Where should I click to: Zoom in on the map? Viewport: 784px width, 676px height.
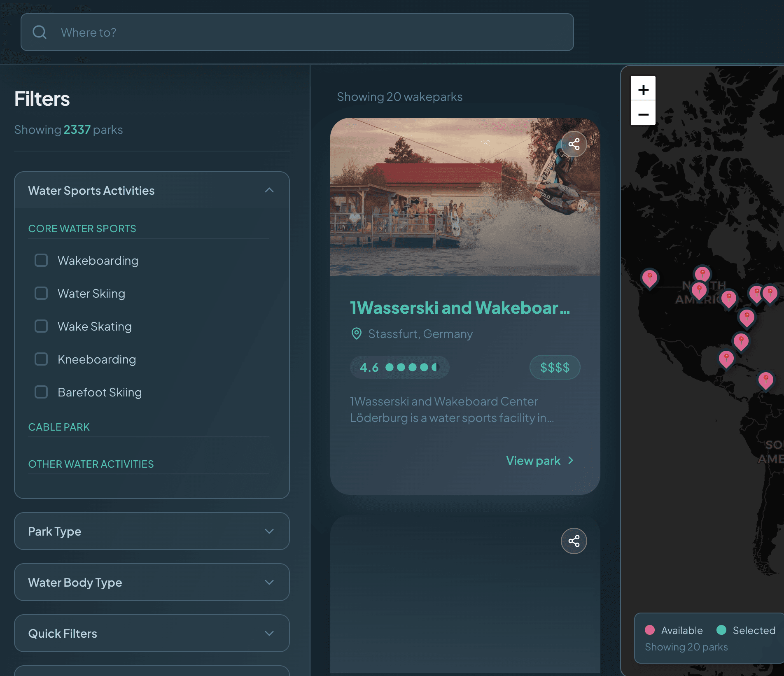[643, 89]
